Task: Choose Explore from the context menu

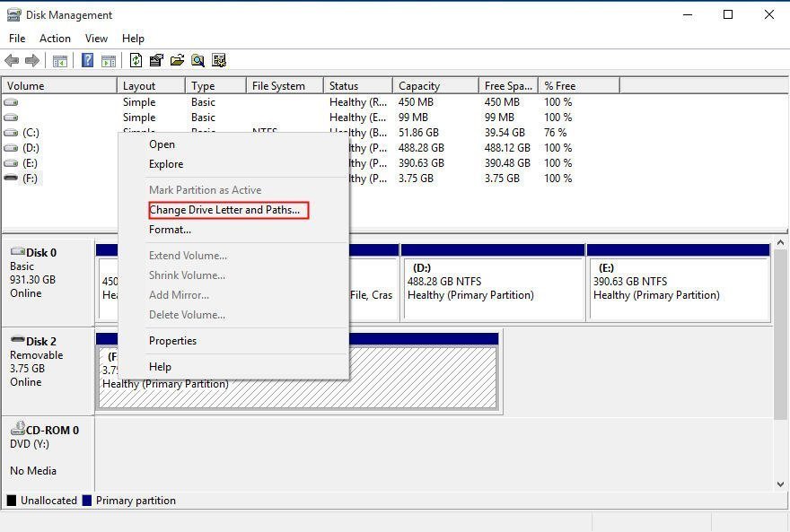Action: click(x=166, y=164)
